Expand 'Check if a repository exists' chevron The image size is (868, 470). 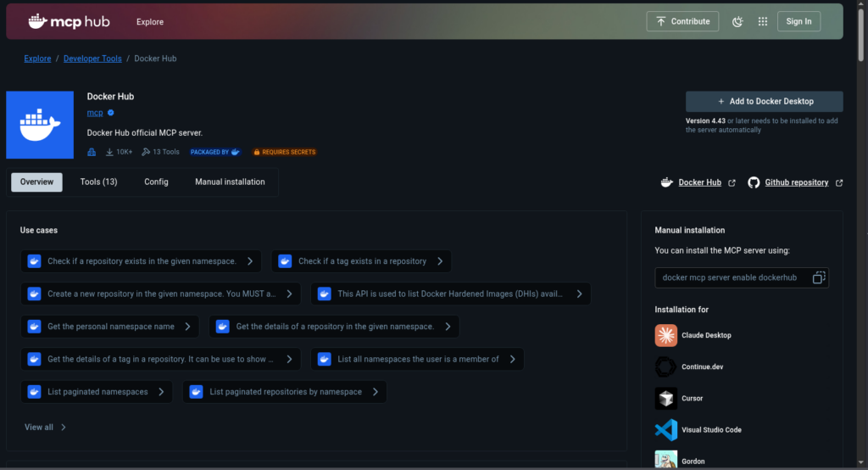(x=250, y=261)
